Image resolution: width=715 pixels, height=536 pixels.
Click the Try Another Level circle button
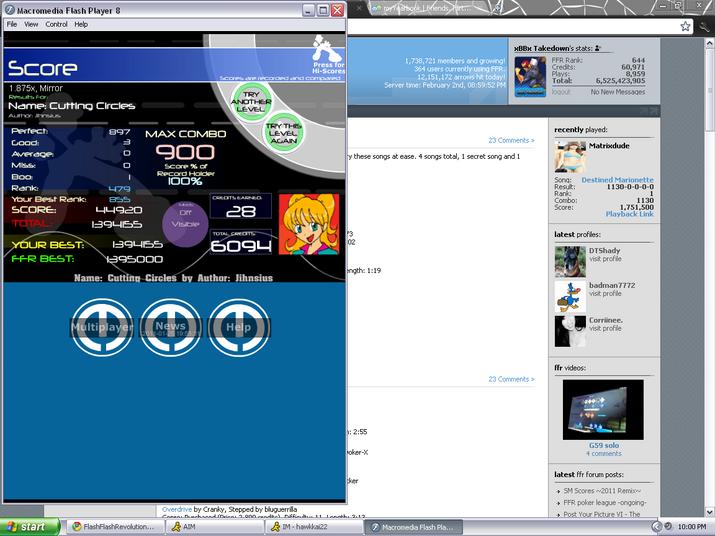pos(251,101)
